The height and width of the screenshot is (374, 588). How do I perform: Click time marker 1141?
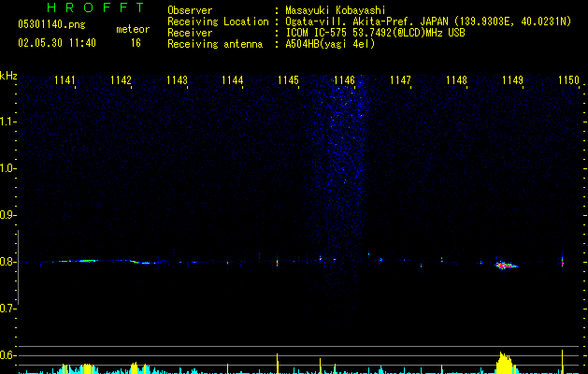coord(65,80)
